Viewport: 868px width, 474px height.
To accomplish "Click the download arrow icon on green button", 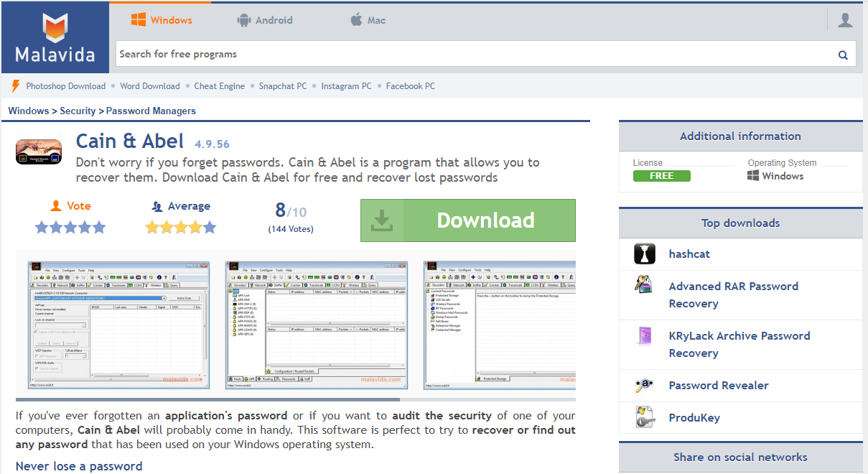I will point(382,220).
